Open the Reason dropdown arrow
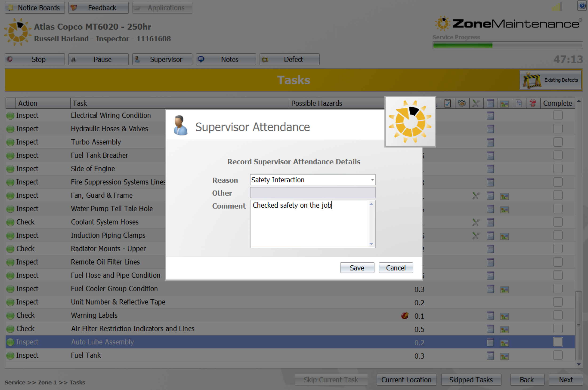The height and width of the screenshot is (390, 588). (x=372, y=180)
